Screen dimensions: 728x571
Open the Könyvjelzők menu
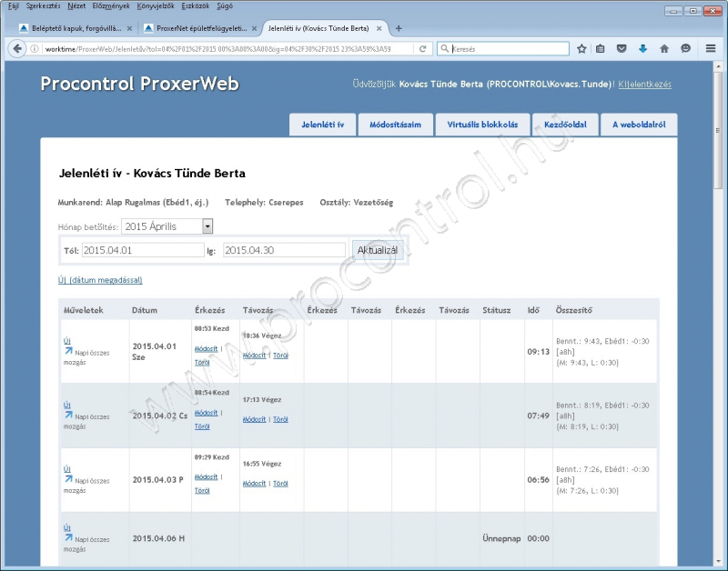(156, 6)
